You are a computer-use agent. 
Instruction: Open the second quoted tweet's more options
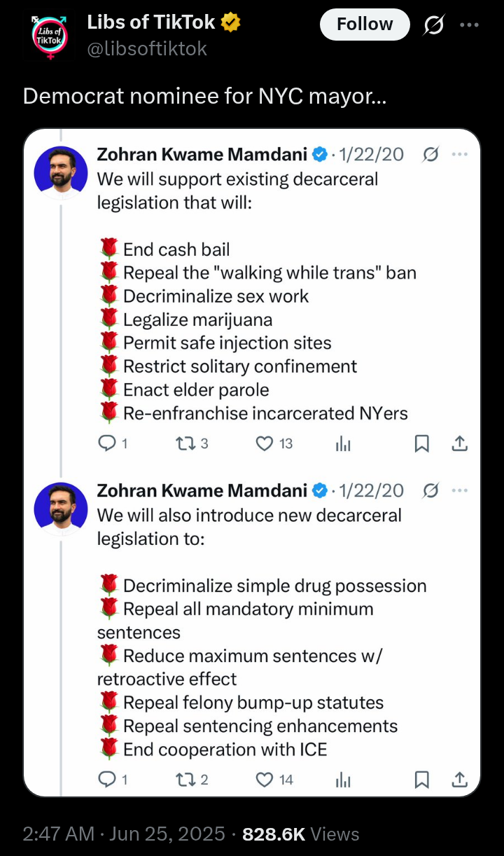click(x=460, y=490)
